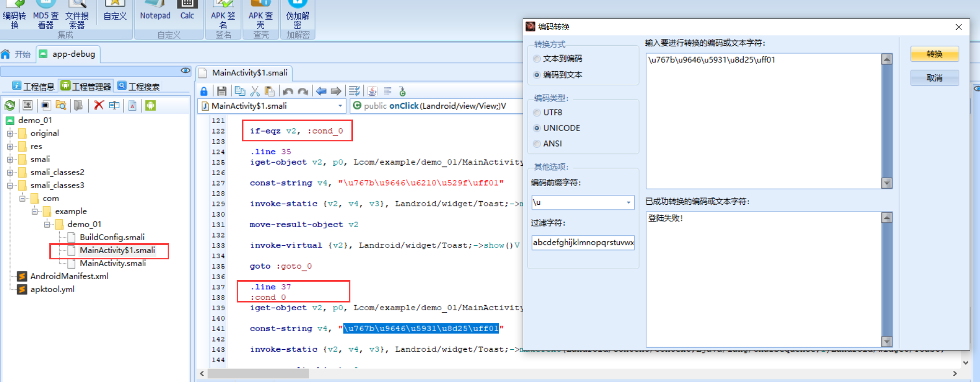Image resolution: width=980 pixels, height=382 pixels.
Task: Click the 过滤字符 filter characters field
Action: coord(583,242)
